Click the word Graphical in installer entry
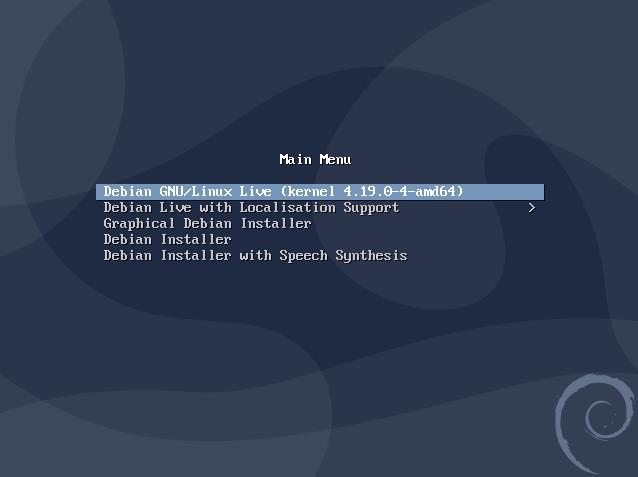Image resolution: width=638 pixels, height=477 pixels. [x=139, y=223]
